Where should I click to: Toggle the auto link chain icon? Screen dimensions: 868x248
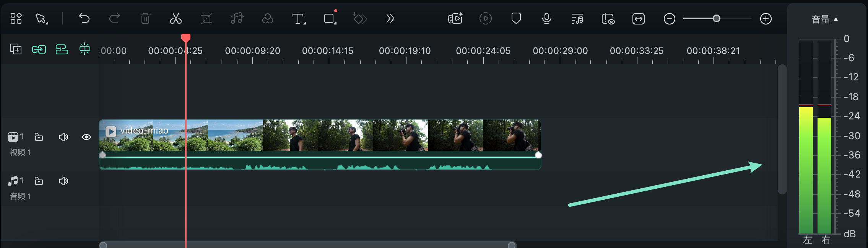point(39,49)
